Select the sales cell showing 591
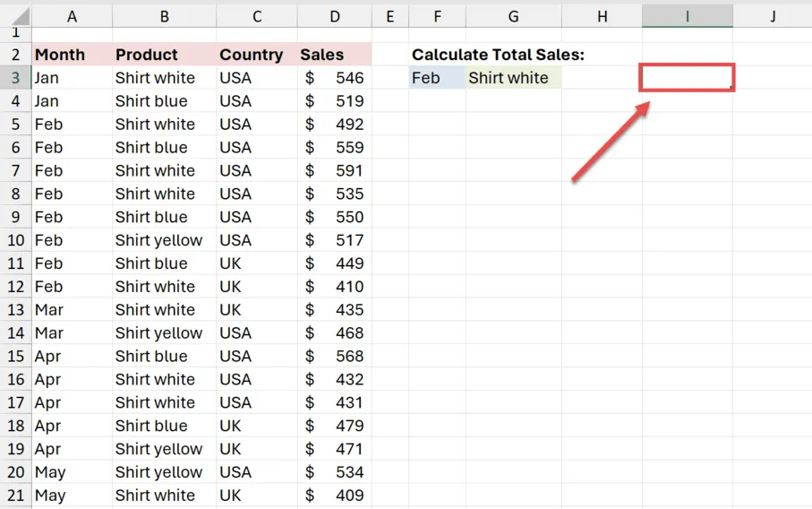The height and width of the screenshot is (509, 812). click(x=334, y=171)
